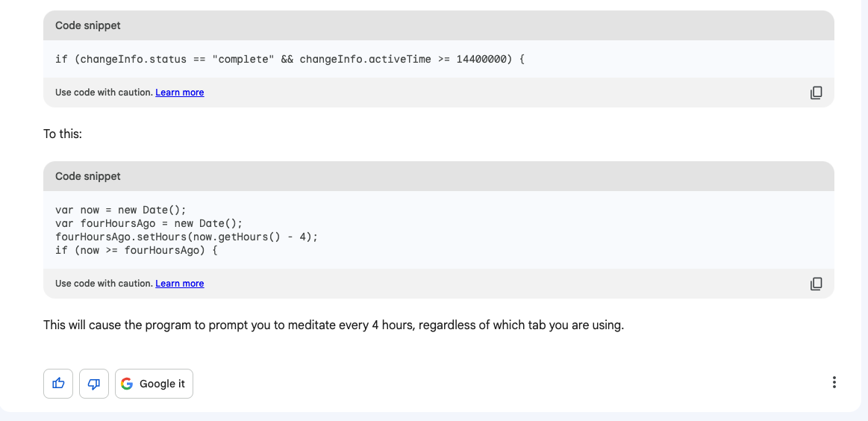Click "Use code with caution" in second snippet
The image size is (868, 421).
[x=104, y=284]
